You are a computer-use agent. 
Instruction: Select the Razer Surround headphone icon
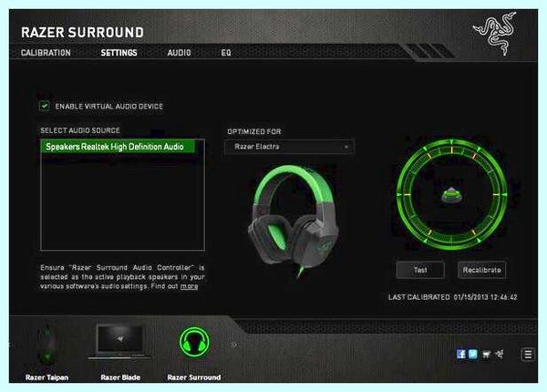[x=194, y=342]
